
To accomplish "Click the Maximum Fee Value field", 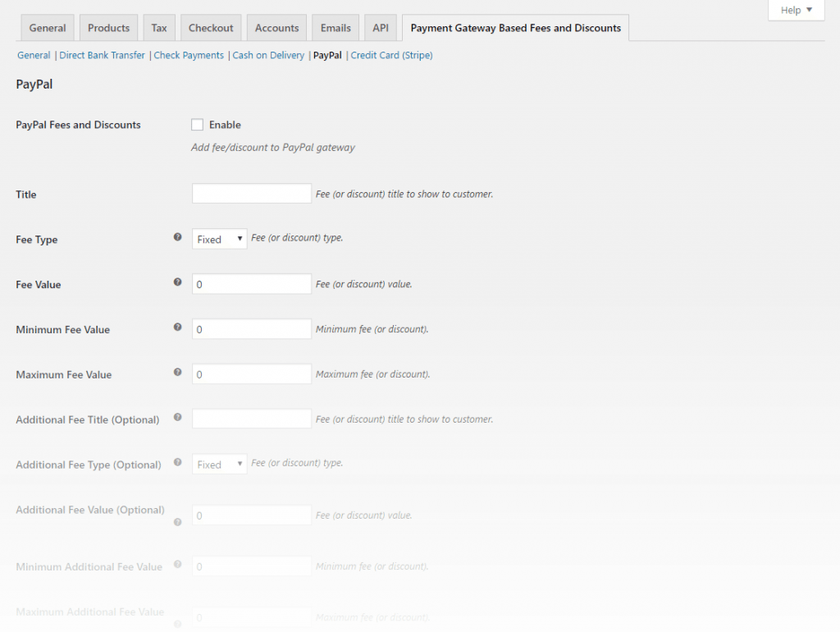I will (252, 373).
